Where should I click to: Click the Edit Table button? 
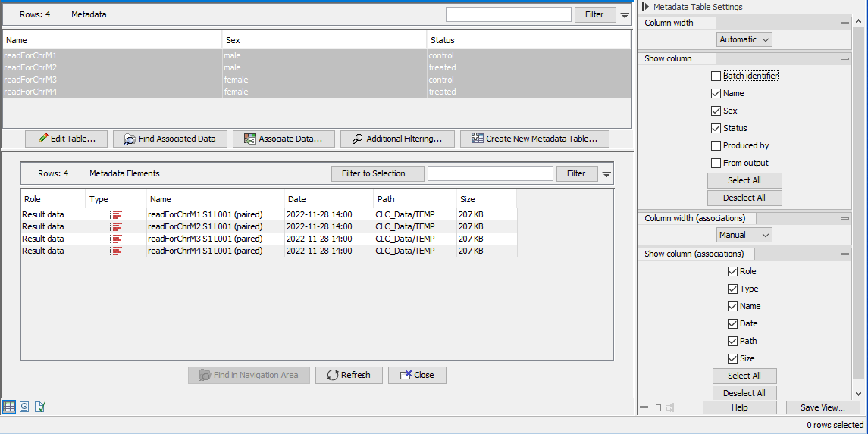pyautogui.click(x=66, y=139)
